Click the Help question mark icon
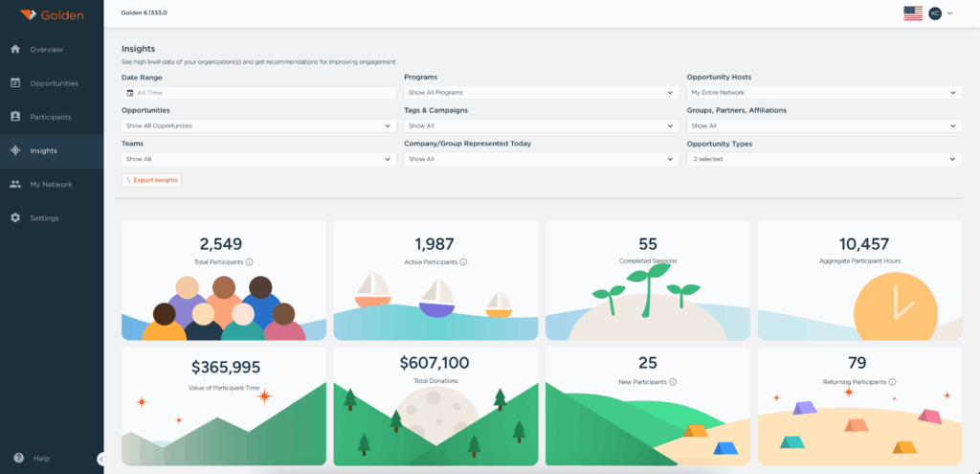 tap(18, 459)
